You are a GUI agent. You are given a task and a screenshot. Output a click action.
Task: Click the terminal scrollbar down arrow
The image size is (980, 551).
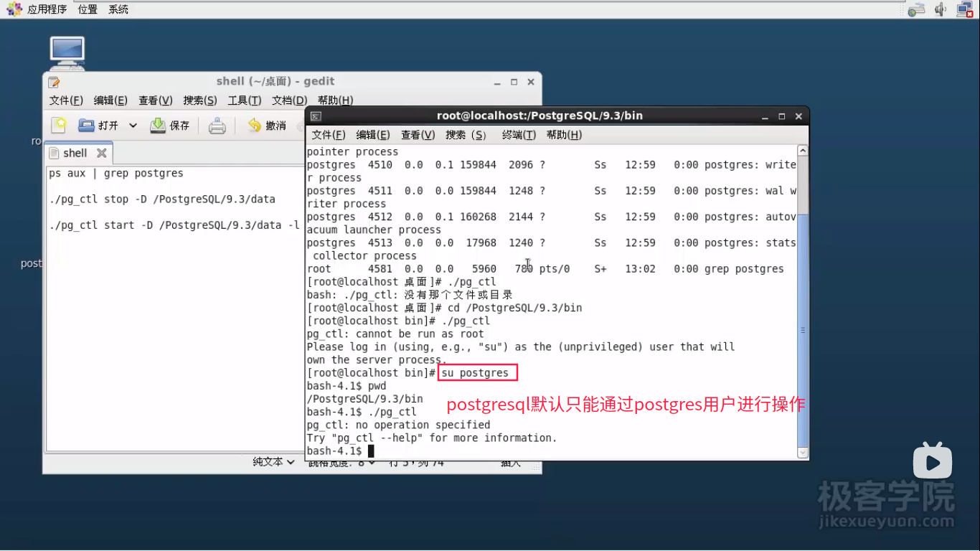click(803, 453)
